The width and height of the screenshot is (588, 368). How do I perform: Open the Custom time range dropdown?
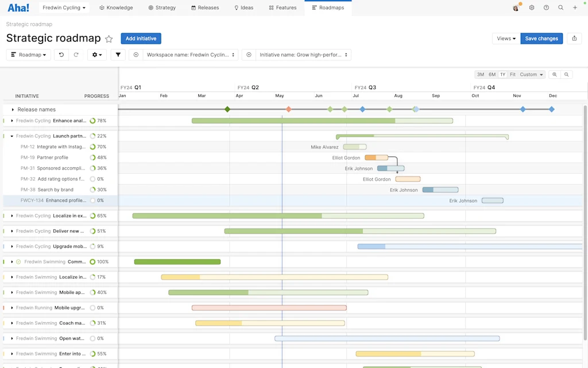click(531, 74)
